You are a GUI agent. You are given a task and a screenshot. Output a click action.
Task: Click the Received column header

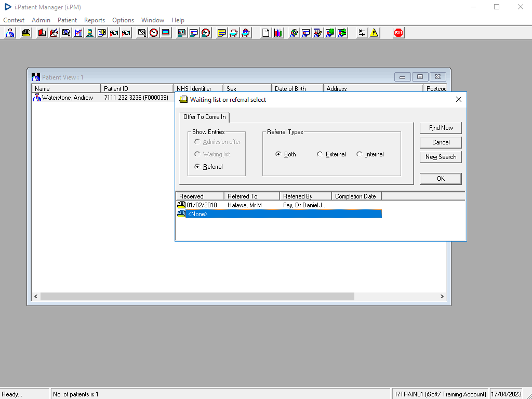[x=200, y=196]
